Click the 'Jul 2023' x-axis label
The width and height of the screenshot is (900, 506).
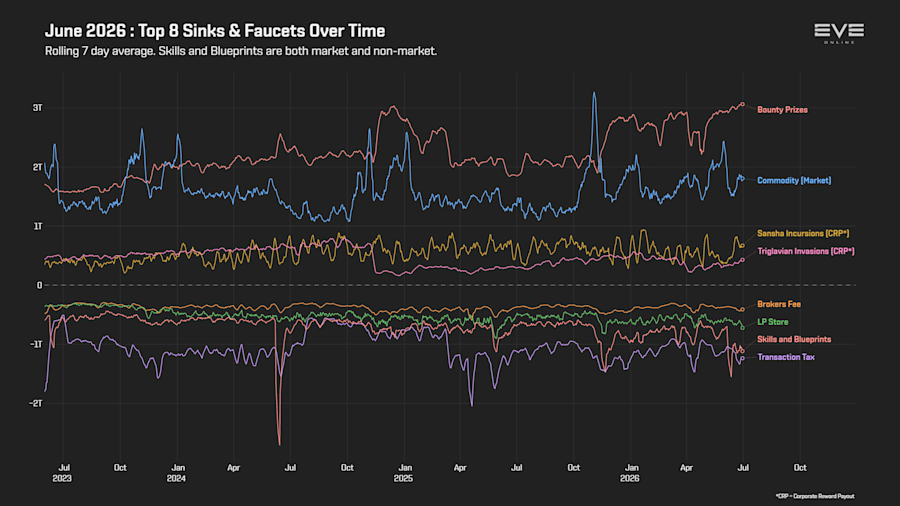(63, 473)
